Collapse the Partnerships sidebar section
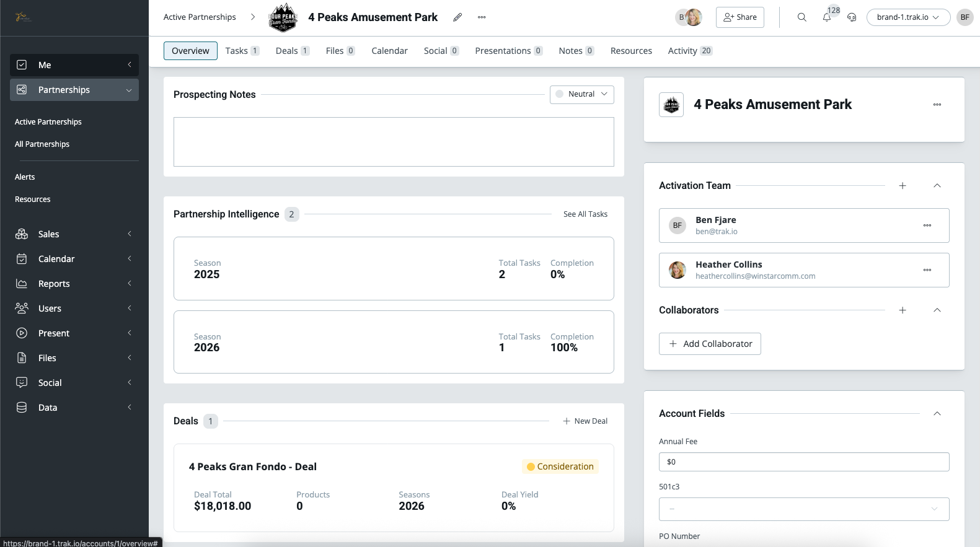This screenshot has width=980, height=547. pyautogui.click(x=74, y=90)
